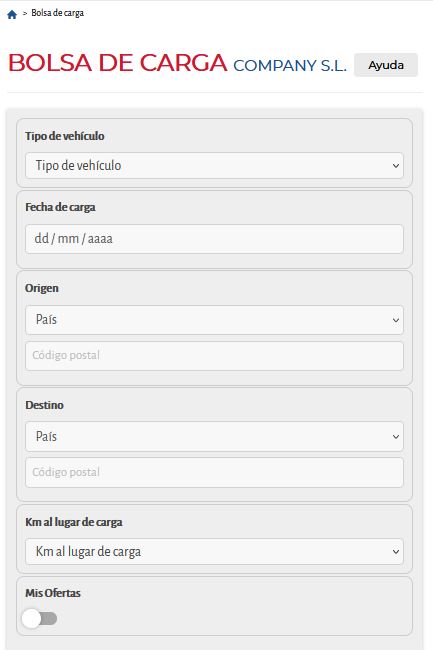Click the COMPANY S.L. heading text

[290, 65]
